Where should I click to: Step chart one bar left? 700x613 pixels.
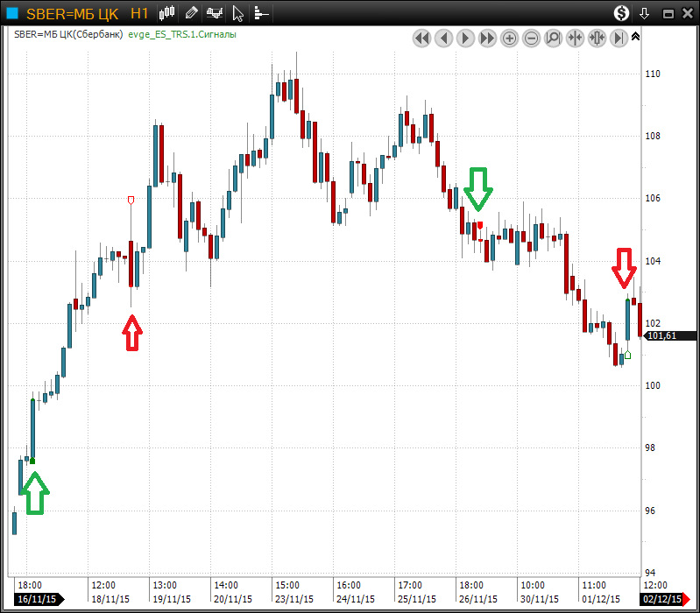[444, 38]
